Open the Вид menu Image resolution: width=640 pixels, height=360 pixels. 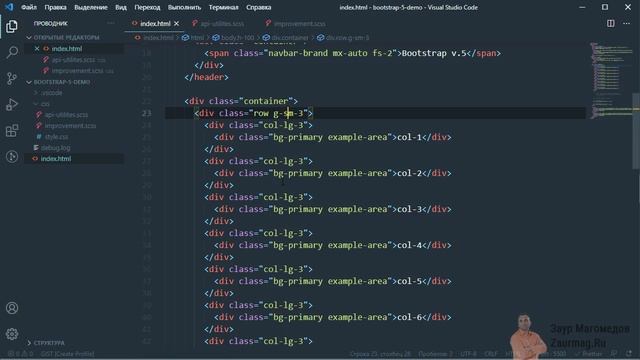[x=121, y=7]
